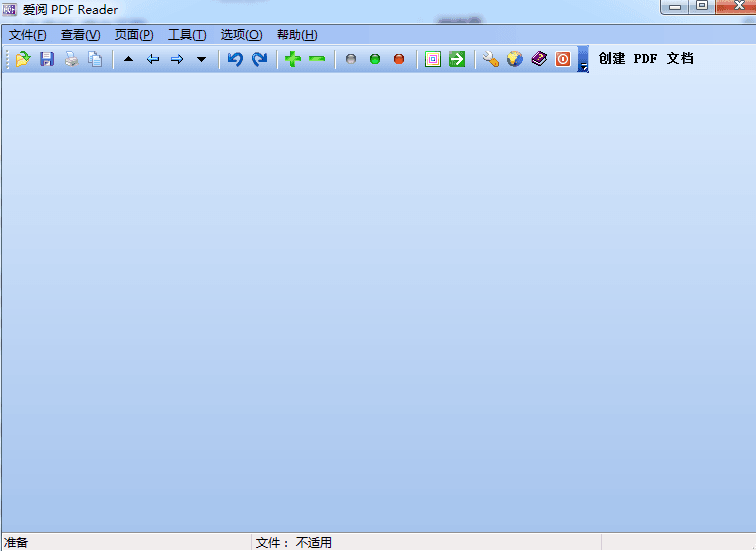Viewport: 756px width, 551px height.
Task: Go to next page with right arrow
Action: pyautogui.click(x=177, y=59)
